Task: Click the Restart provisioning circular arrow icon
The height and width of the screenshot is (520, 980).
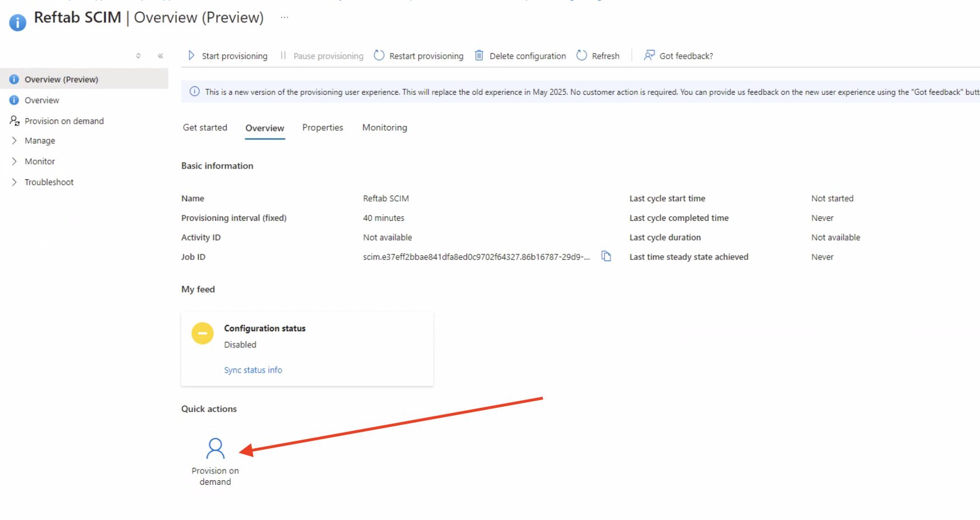Action: (x=379, y=55)
